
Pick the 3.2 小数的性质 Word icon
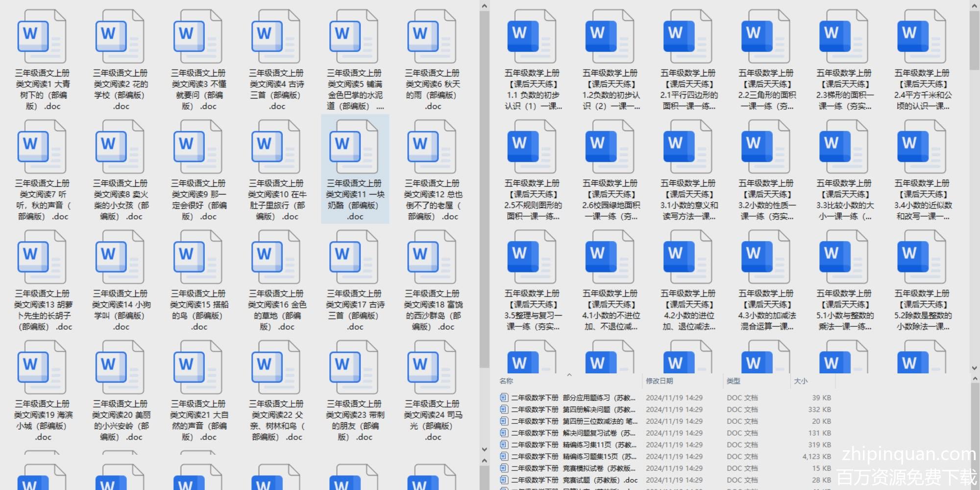(765, 147)
